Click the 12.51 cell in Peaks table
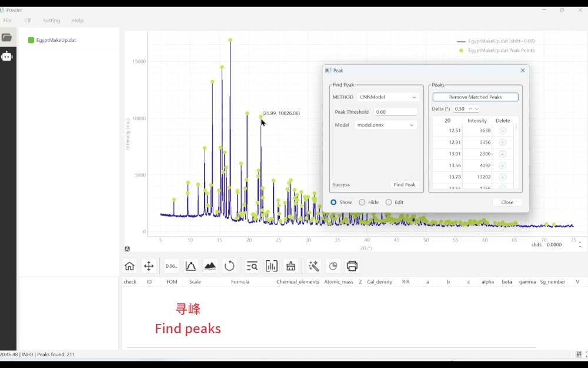Viewport: 588px width, 368px height. pyautogui.click(x=447, y=131)
